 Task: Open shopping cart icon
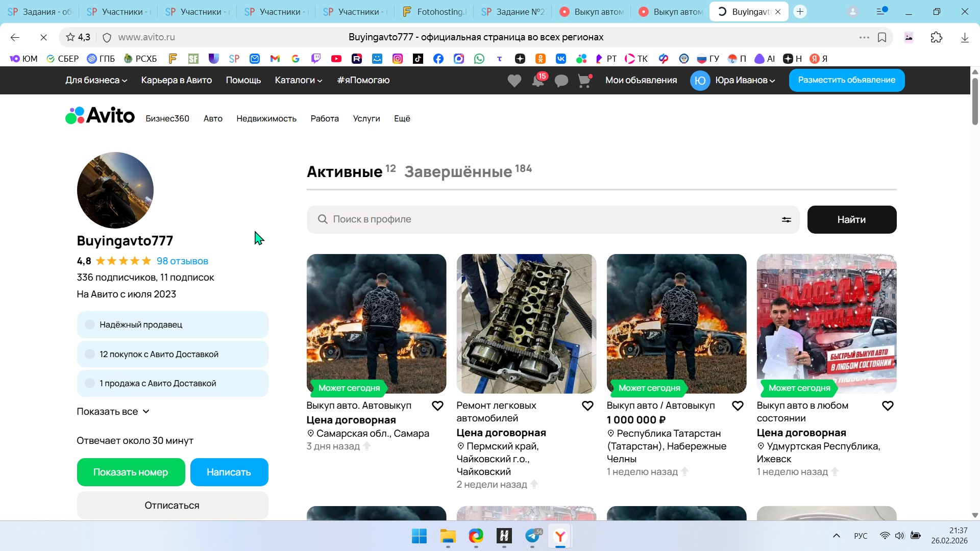pyautogui.click(x=584, y=81)
